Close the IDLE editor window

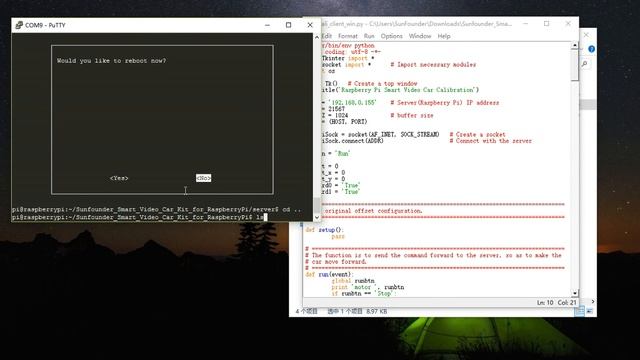tap(568, 24)
